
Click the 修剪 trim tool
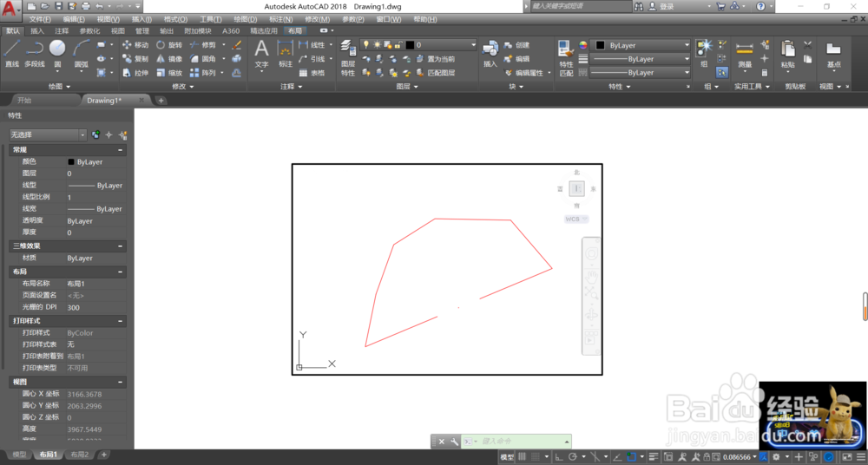pyautogui.click(x=202, y=45)
